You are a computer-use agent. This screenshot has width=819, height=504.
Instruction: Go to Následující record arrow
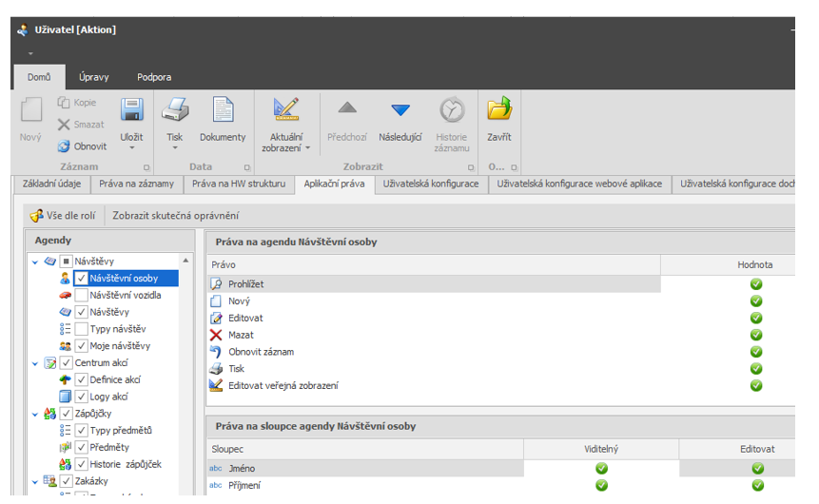(400, 109)
